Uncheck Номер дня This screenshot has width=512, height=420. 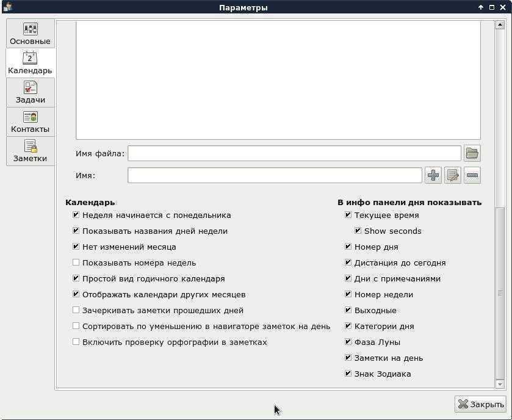pos(348,247)
